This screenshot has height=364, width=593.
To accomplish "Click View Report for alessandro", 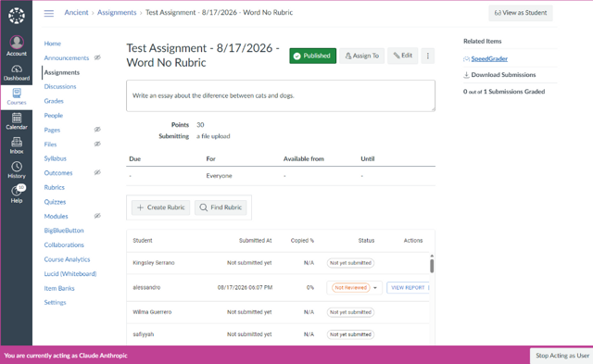I will click(408, 288).
